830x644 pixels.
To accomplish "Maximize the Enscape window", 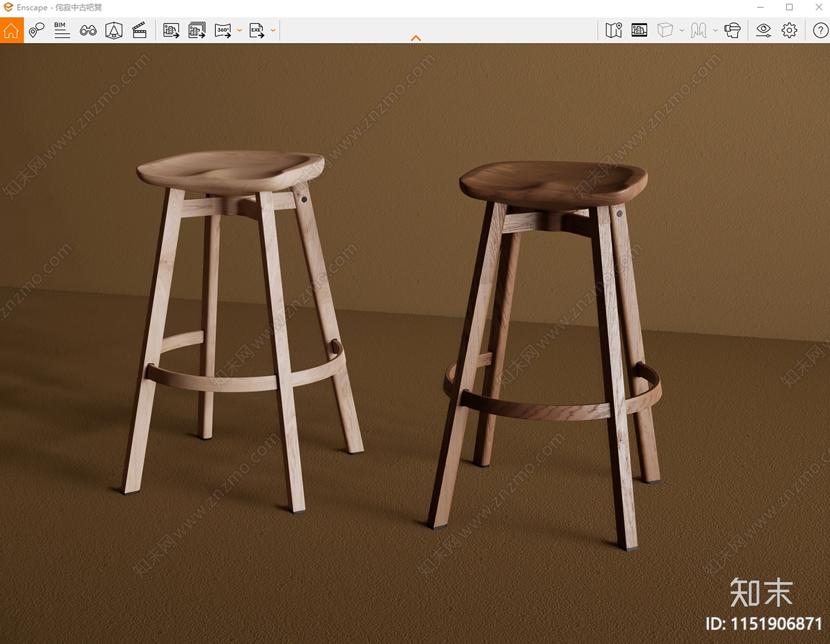I will 790,7.
